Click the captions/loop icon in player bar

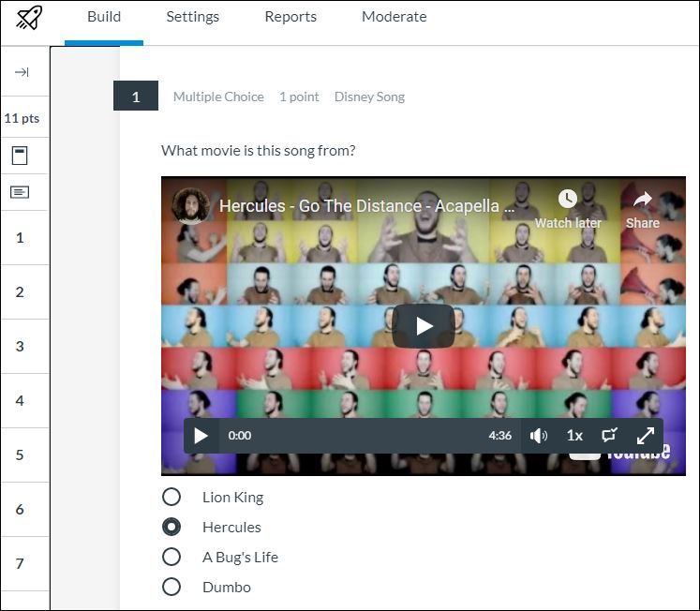tap(609, 435)
